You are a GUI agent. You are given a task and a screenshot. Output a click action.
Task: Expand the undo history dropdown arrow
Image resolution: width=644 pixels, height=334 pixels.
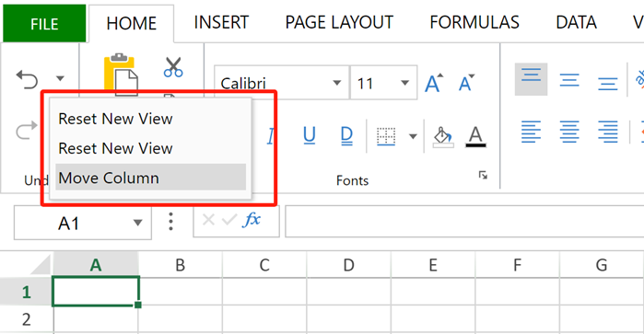[x=60, y=78]
